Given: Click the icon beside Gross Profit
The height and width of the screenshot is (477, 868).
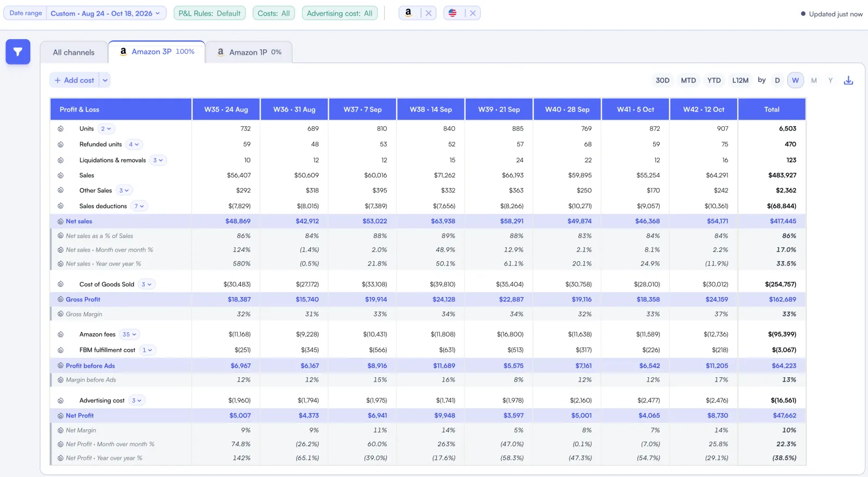Looking at the screenshot, I should coord(60,300).
